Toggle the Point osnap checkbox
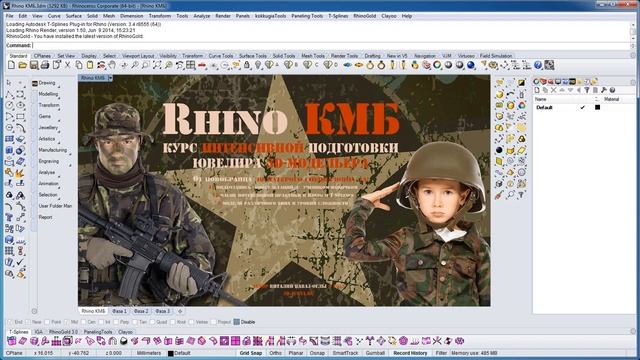 tap(47, 322)
